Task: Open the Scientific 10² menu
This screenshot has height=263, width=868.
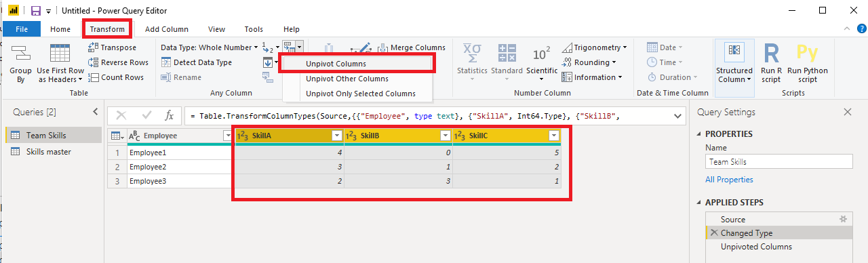Action: click(541, 63)
